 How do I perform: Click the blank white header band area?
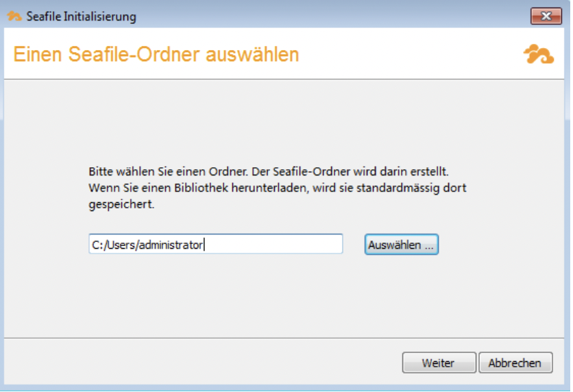[x=411, y=54]
